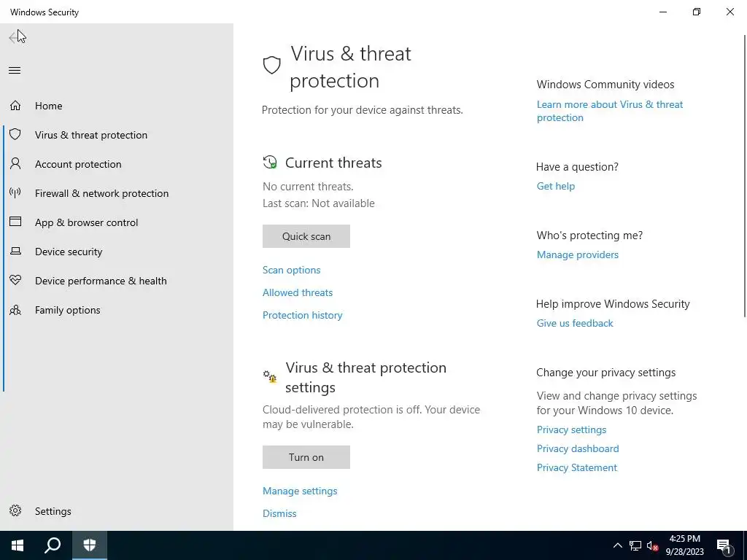The height and width of the screenshot is (560, 747).
Task: Click the vertical scrollbar thumb
Action: coord(745,175)
